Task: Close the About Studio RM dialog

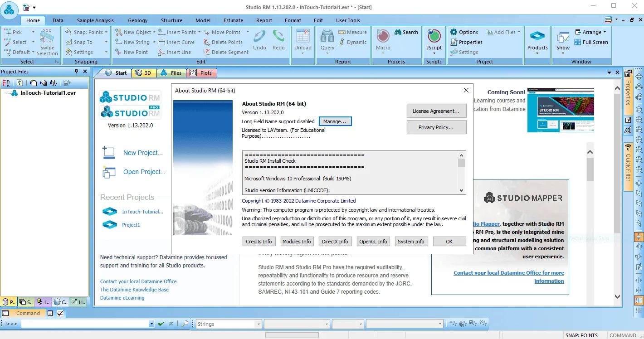Action: 466,91
